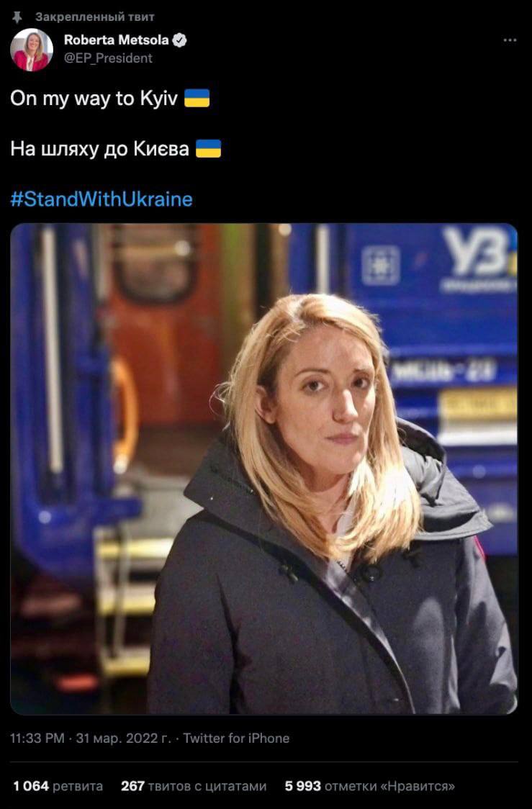Click the pin icon beside Закрепленный твит
This screenshot has width=532, height=809.
pyautogui.click(x=17, y=17)
